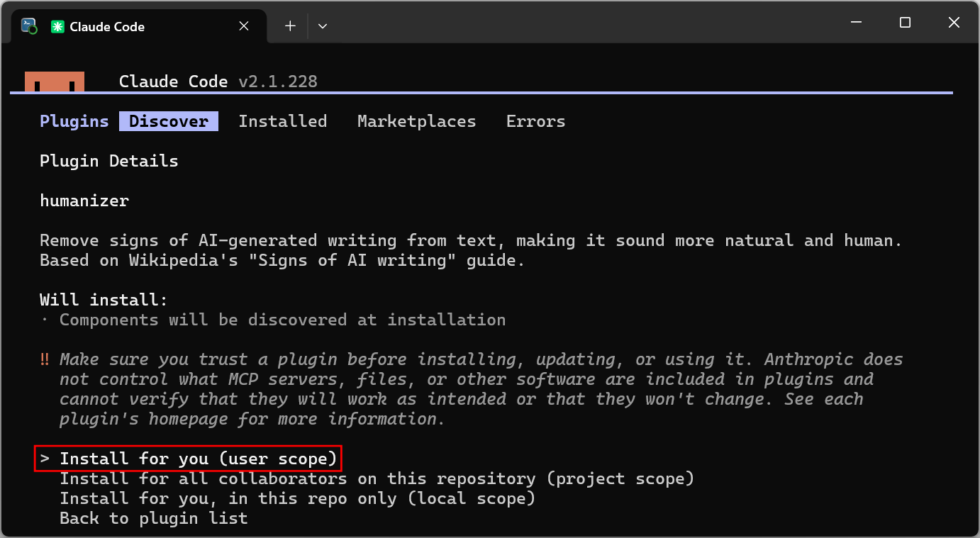Click the red warning exclamation marks
Image resolution: width=980 pixels, height=538 pixels.
point(45,359)
